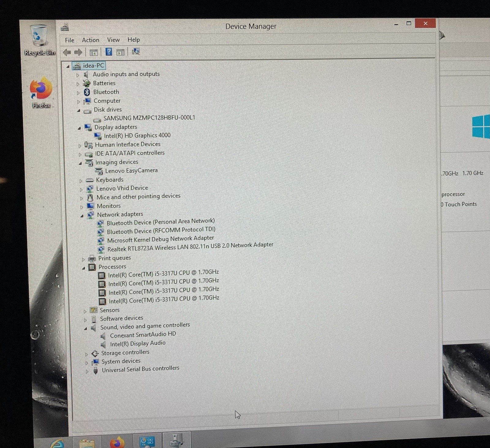Click the Sound, video and game controllers icon
This screenshot has height=448, width=490.
click(94, 328)
